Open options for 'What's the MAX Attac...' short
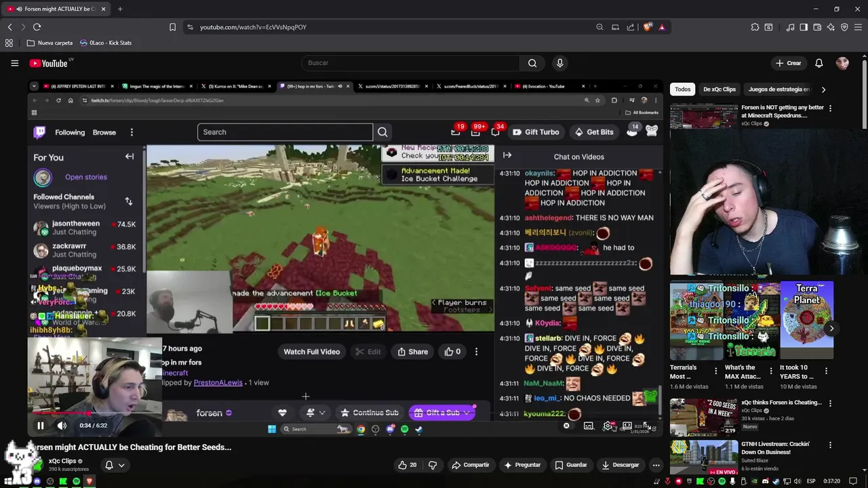The width and height of the screenshot is (868, 488). [770, 371]
